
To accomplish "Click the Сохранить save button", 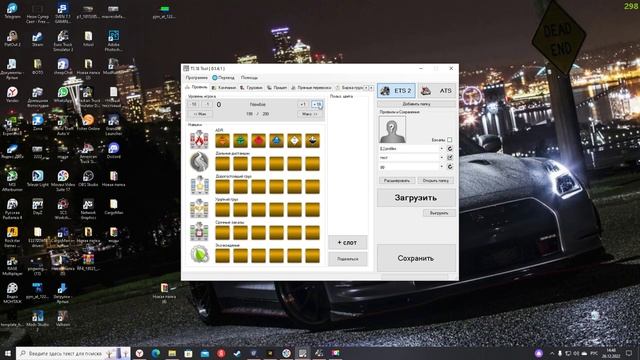I will click(416, 258).
